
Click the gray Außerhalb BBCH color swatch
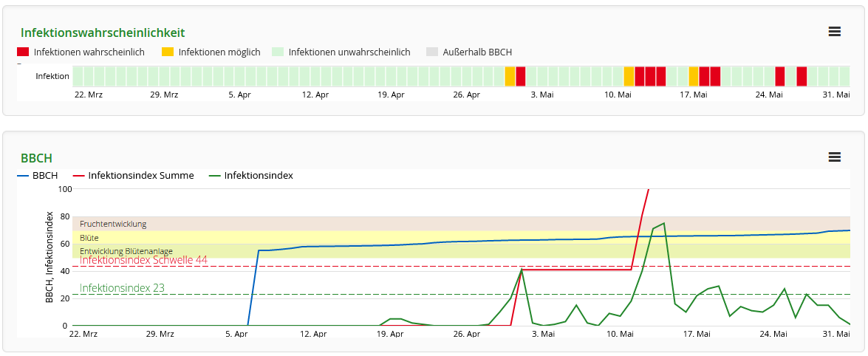tap(432, 52)
